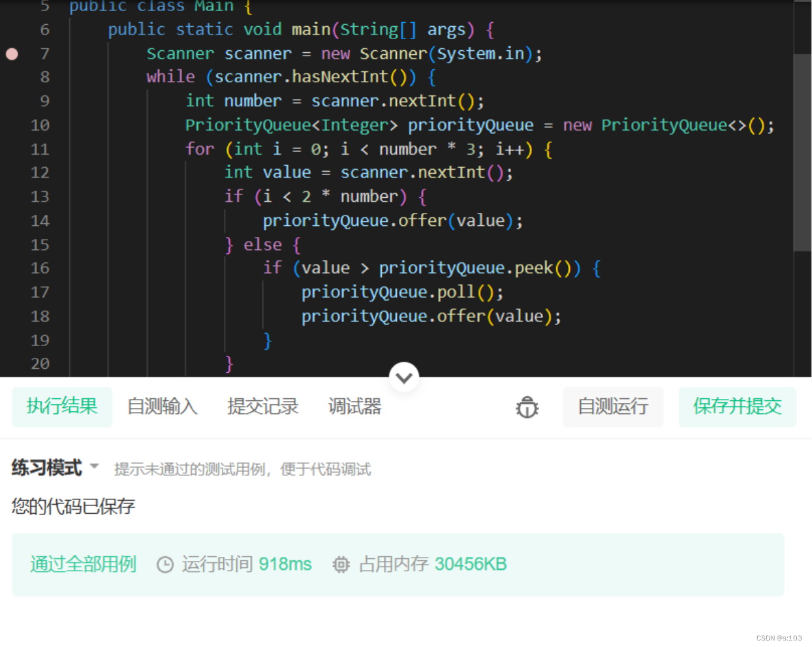The image size is (812, 647).
Task: Click line number 16 in the gutter
Action: click(x=40, y=268)
